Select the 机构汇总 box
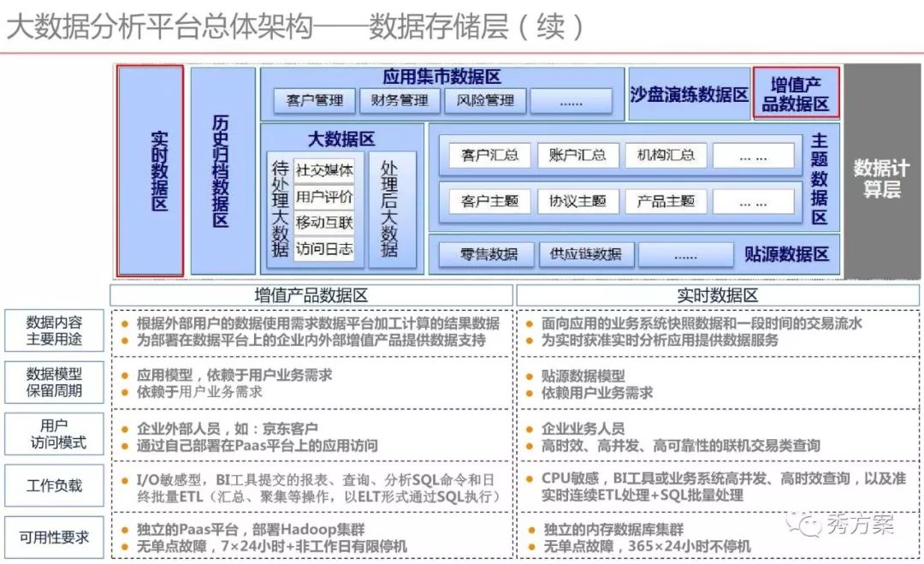Screen dimensions: 924x564 point(666,155)
